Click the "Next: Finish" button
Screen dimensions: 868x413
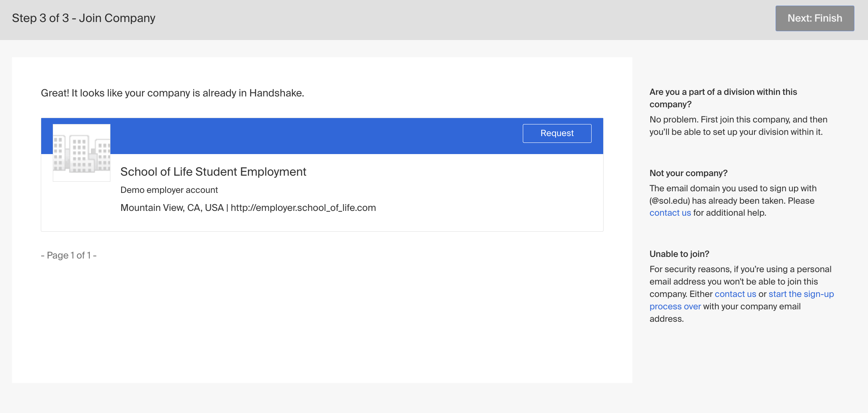click(814, 18)
